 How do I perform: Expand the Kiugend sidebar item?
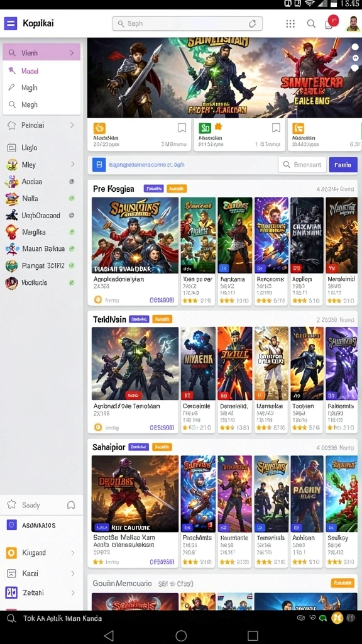point(73,553)
